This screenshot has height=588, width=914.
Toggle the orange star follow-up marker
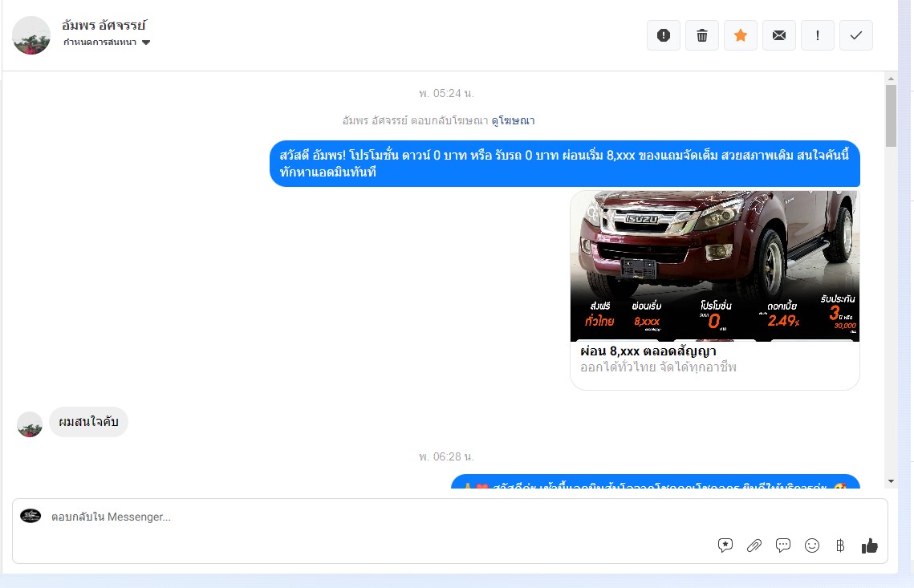pyautogui.click(x=741, y=35)
